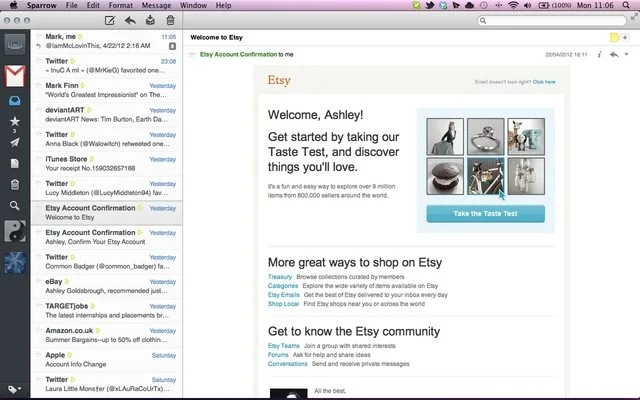Reply with the arrow beside the message date
Viewport: 640px width, 400px height.
click(x=614, y=54)
